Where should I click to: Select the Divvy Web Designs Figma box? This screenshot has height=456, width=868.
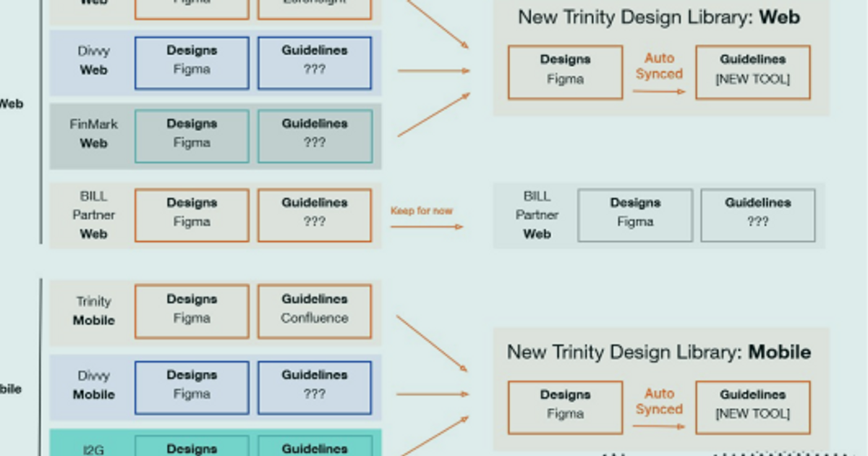tap(192, 63)
